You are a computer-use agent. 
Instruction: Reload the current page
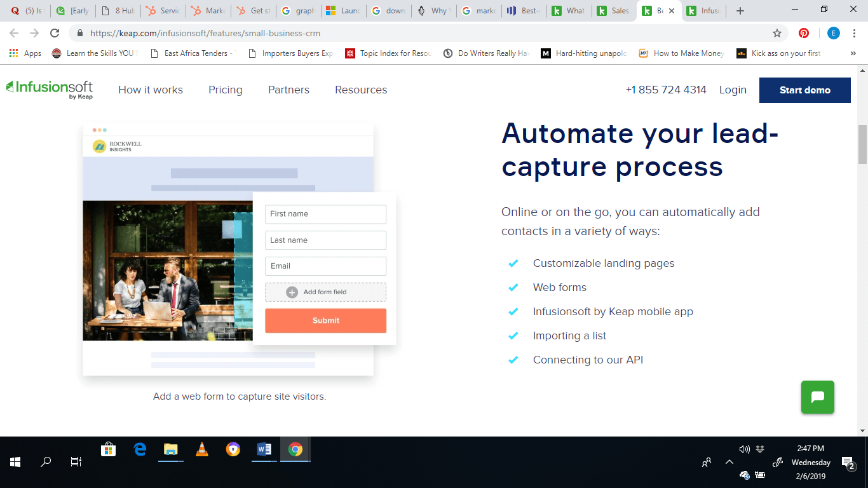(55, 33)
